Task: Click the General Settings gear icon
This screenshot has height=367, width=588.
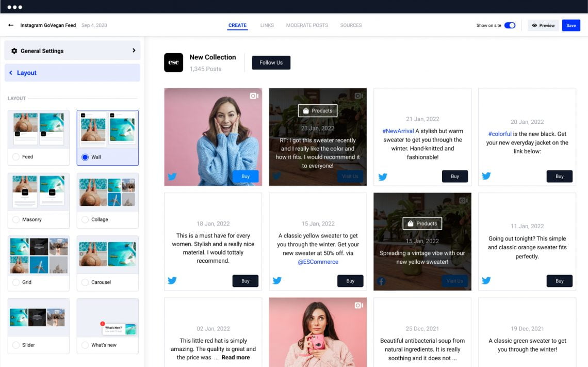Action: point(14,51)
